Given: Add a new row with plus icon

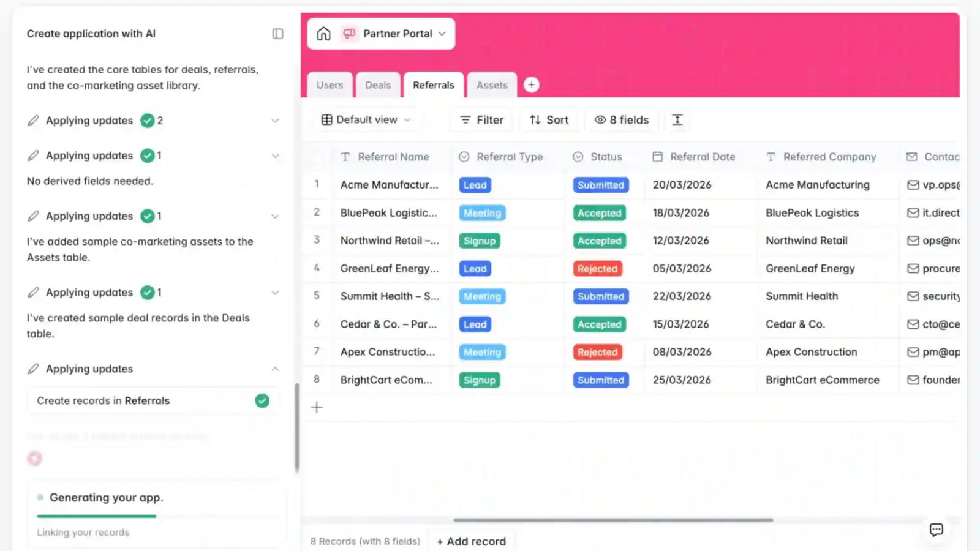Looking at the screenshot, I should tap(317, 407).
